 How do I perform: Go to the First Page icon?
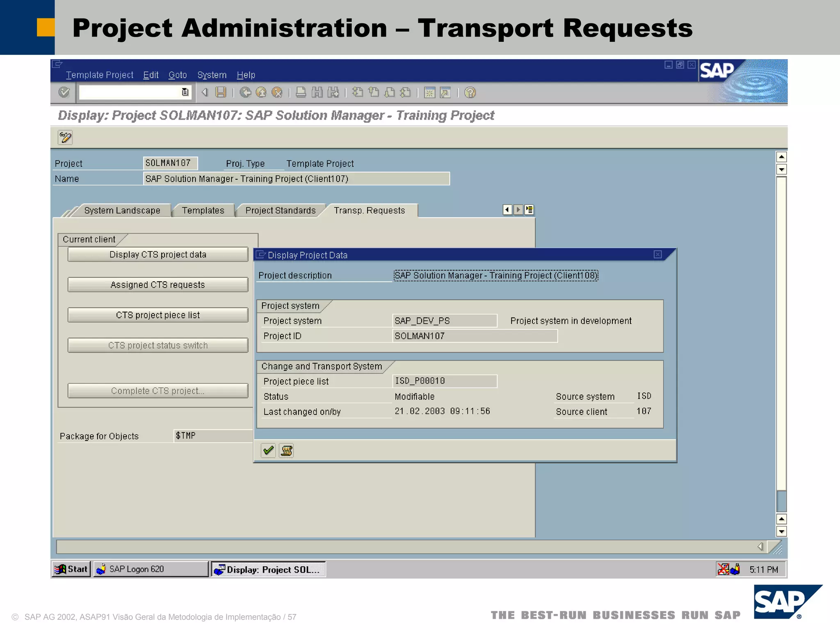(x=357, y=93)
